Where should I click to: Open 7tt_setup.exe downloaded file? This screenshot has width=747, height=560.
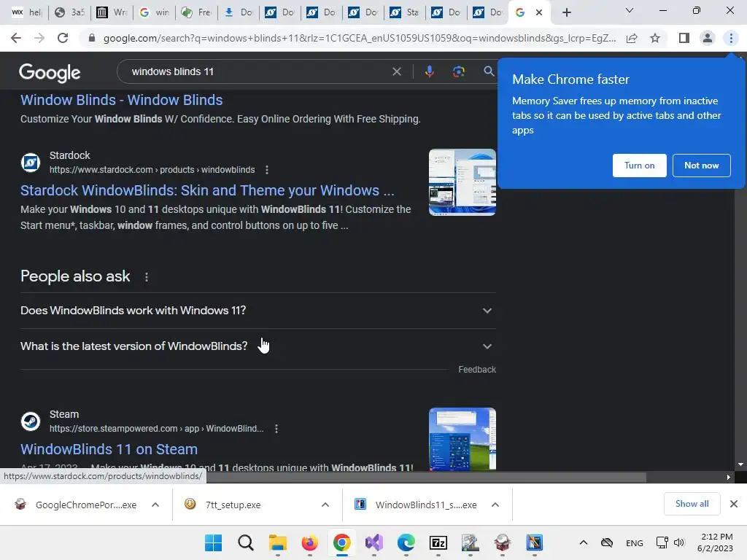[223, 505]
